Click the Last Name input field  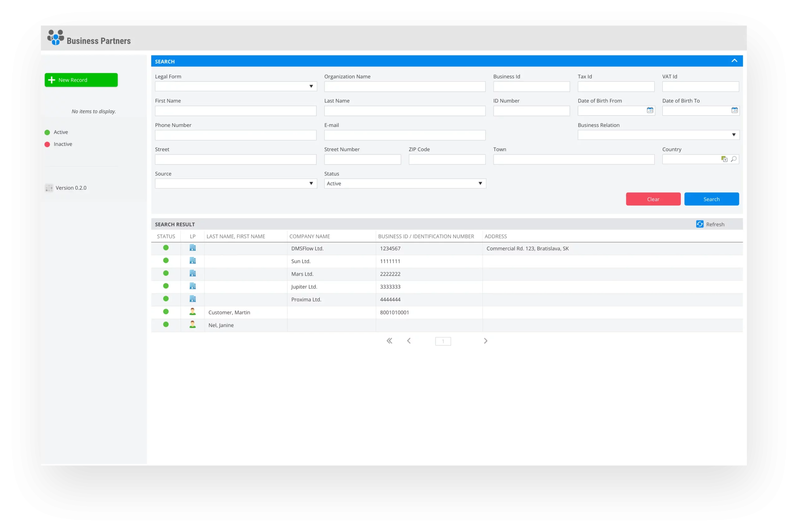(x=405, y=111)
